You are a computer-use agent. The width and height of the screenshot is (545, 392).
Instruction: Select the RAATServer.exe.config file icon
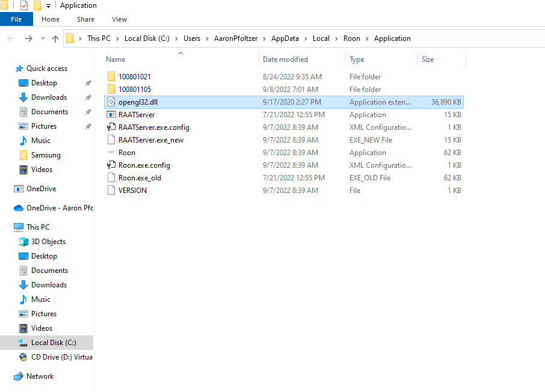click(x=111, y=127)
